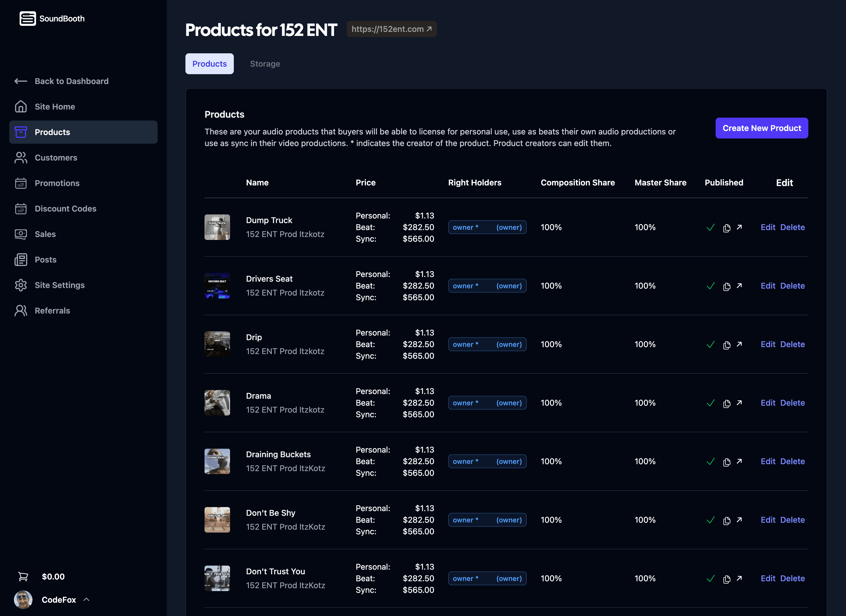Open the Customers section in the sidebar
The width and height of the screenshot is (846, 616).
click(56, 157)
